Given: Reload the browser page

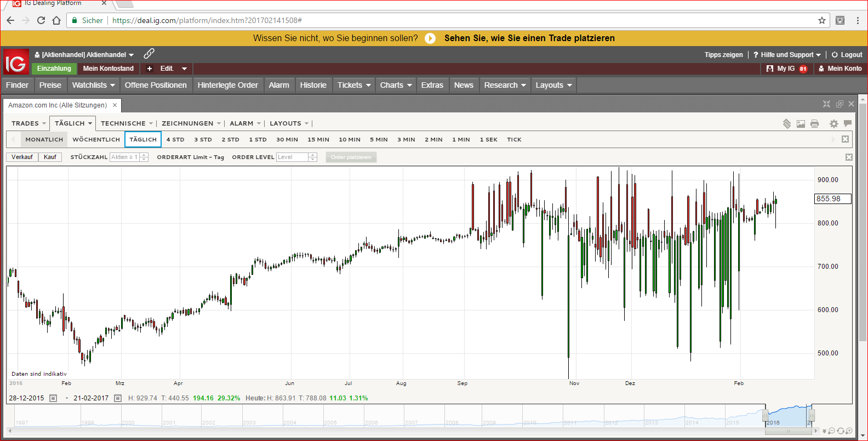Looking at the screenshot, I should click(x=41, y=20).
